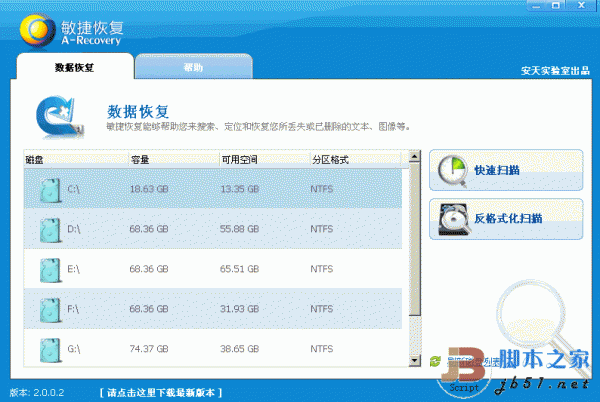This screenshot has height=402, width=600.
Task: Click the A-Recovery logo icon
Action: click(37, 30)
